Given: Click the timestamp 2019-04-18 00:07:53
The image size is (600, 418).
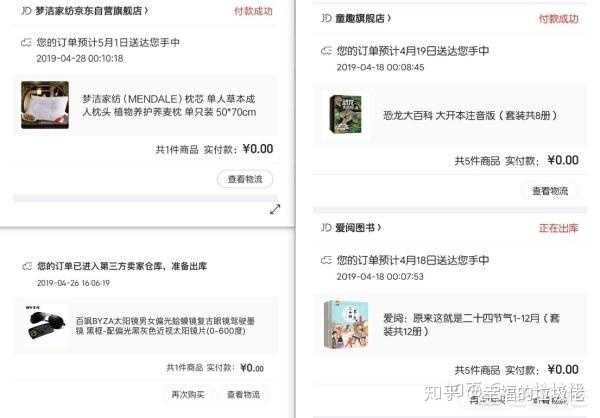Looking at the screenshot, I should 380,276.
